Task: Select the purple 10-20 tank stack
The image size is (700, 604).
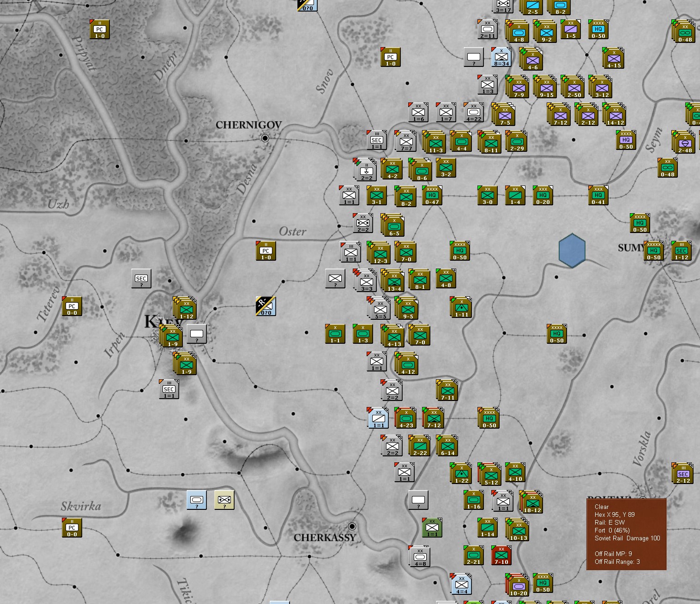Action: 518,586
